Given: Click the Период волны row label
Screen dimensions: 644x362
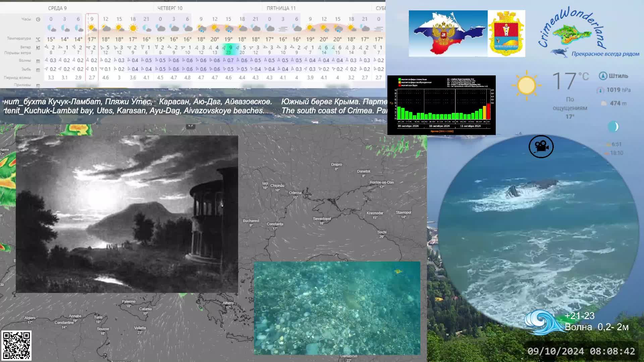Looking at the screenshot, I should (x=17, y=77).
